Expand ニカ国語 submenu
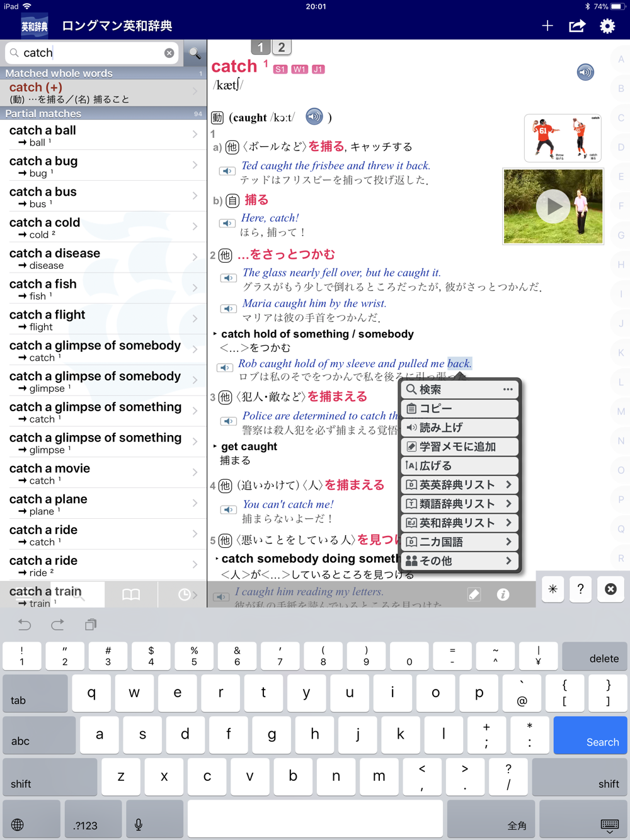630x840 pixels. pyautogui.click(x=460, y=542)
